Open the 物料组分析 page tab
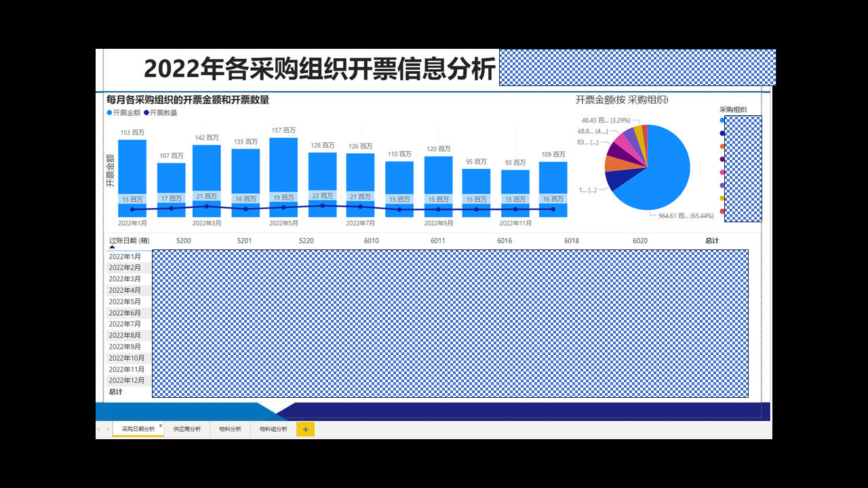 (x=273, y=429)
